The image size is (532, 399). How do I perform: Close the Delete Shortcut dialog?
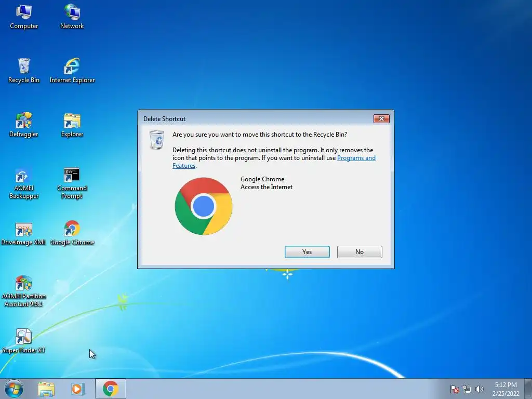pos(381,119)
